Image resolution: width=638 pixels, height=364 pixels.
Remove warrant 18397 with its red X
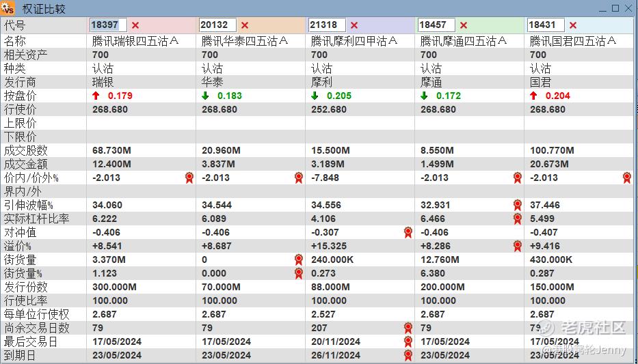pyautogui.click(x=135, y=25)
